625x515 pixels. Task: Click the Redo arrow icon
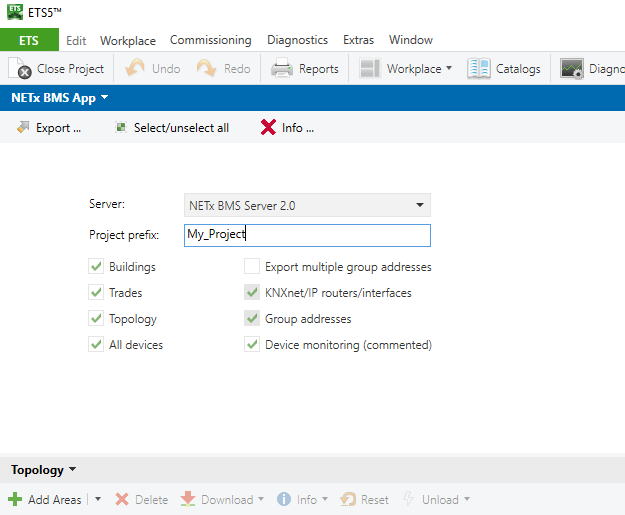coord(206,68)
